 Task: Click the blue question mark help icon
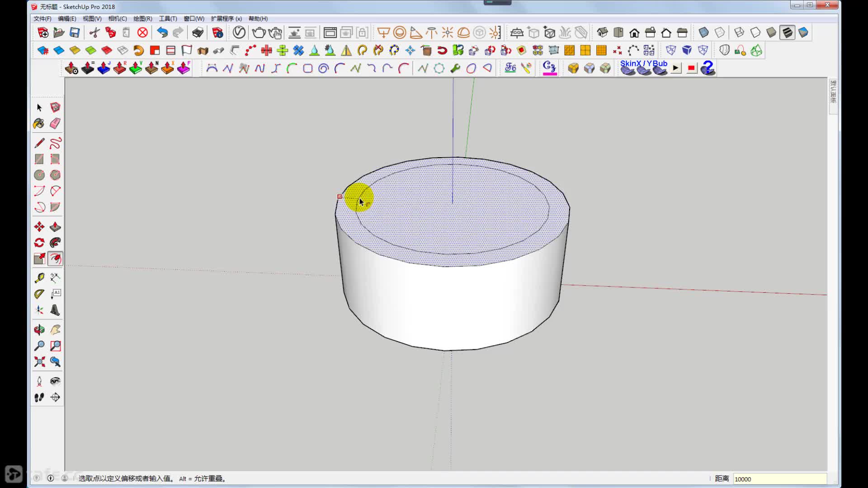point(708,68)
